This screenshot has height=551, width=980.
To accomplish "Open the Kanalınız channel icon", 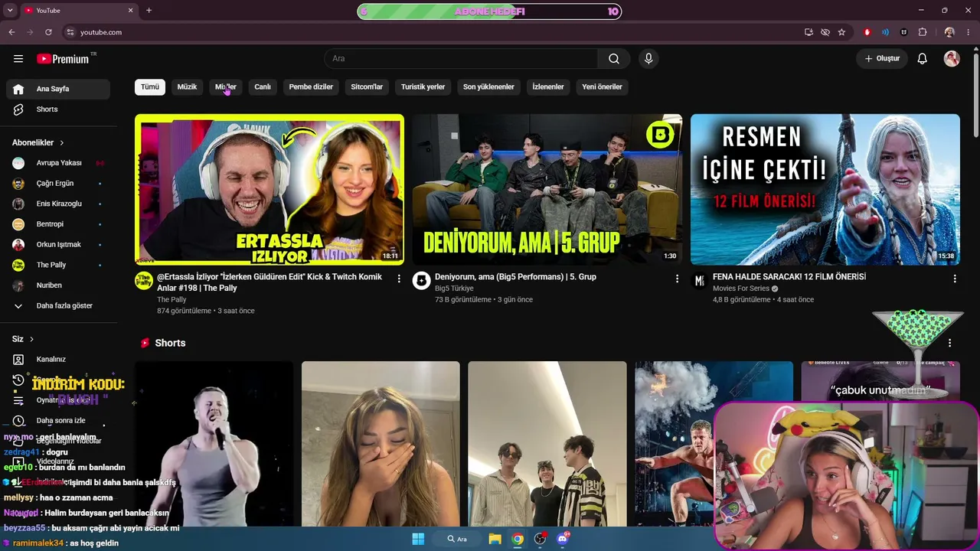I will (18, 360).
